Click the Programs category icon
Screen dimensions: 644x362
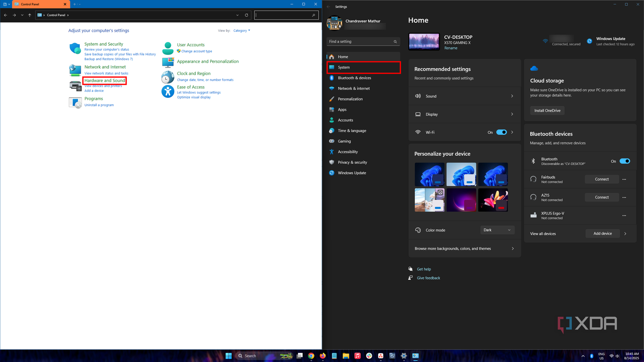(75, 103)
